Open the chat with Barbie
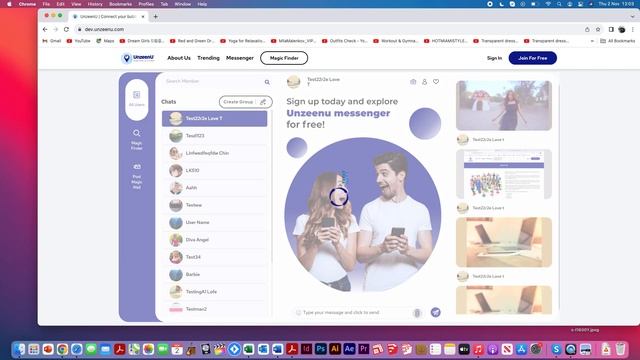 point(215,274)
